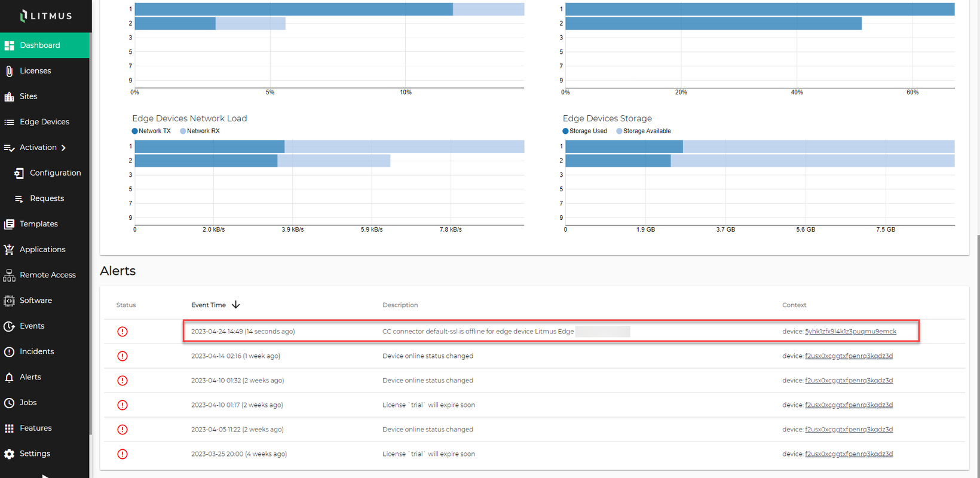Expand the sidebar with the bottom arrow
The width and height of the screenshot is (980, 478).
45,476
